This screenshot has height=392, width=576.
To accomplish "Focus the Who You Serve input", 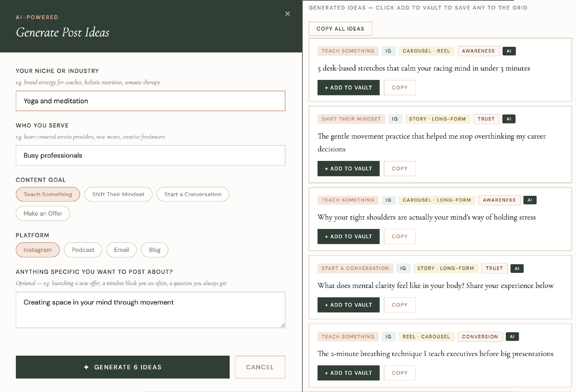I will [150, 156].
